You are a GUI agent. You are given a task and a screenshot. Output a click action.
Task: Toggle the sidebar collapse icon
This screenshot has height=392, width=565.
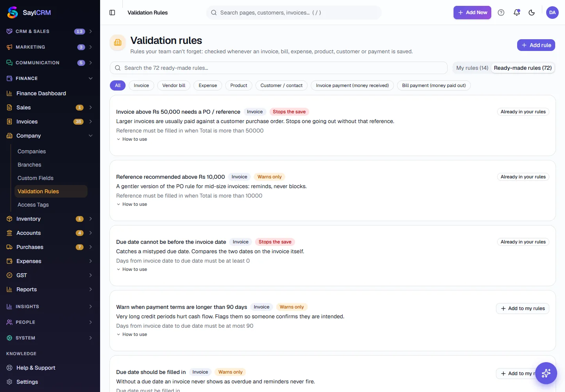(112, 13)
